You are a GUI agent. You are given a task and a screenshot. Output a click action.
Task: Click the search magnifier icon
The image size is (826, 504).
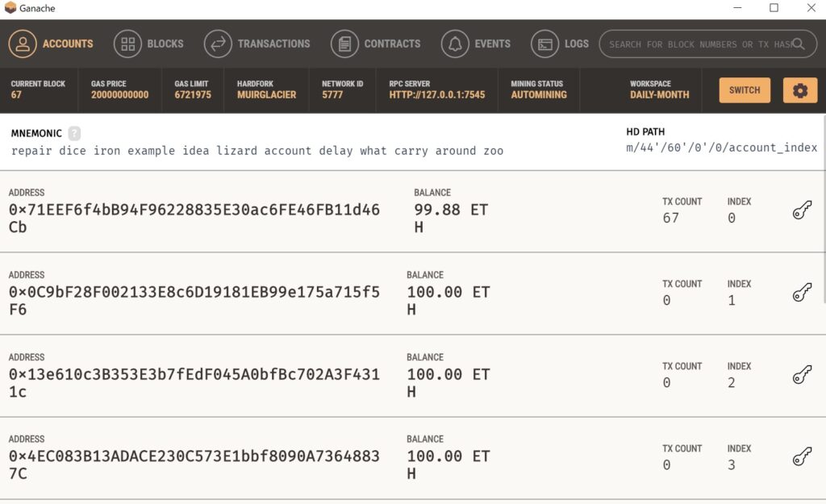pyautogui.click(x=798, y=44)
